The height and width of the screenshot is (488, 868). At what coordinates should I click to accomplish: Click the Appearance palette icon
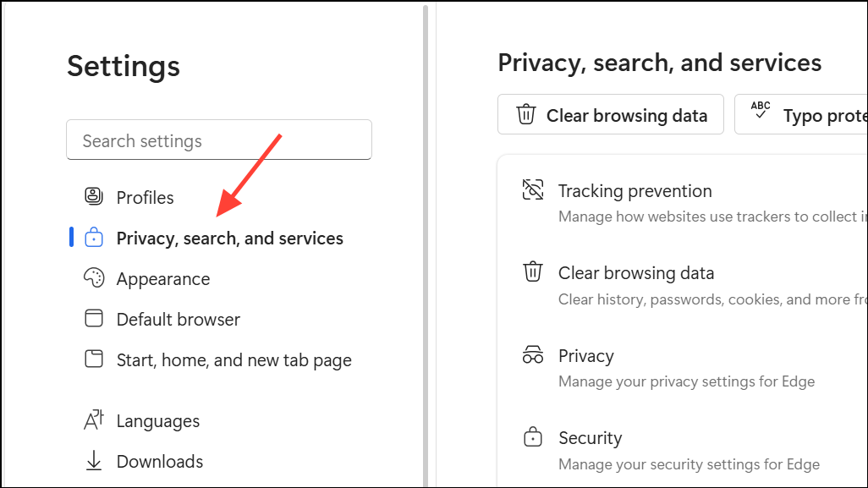click(94, 277)
